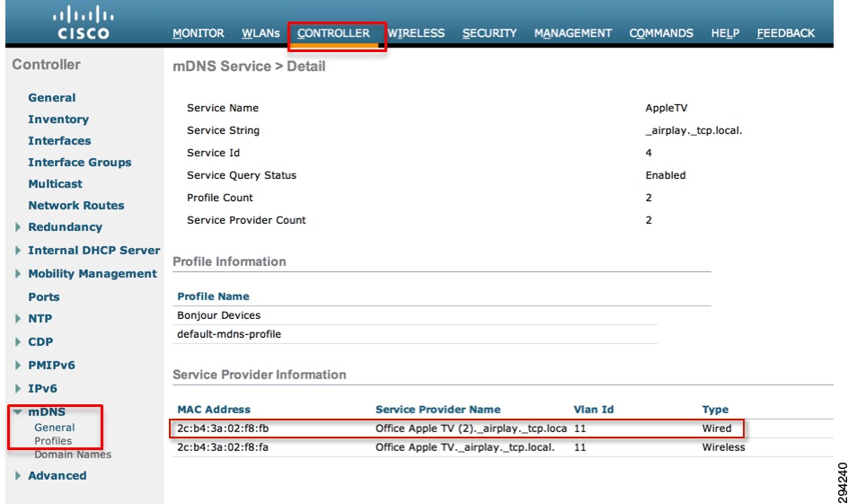Expand the IPv6 section
Screen dimensions: 848x504
click(18, 388)
